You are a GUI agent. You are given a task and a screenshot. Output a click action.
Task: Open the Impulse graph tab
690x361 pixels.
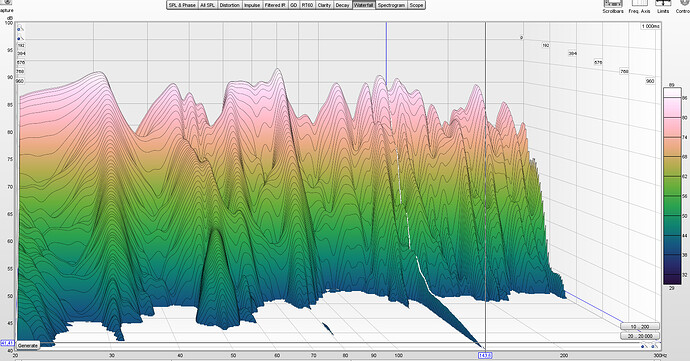point(252,5)
